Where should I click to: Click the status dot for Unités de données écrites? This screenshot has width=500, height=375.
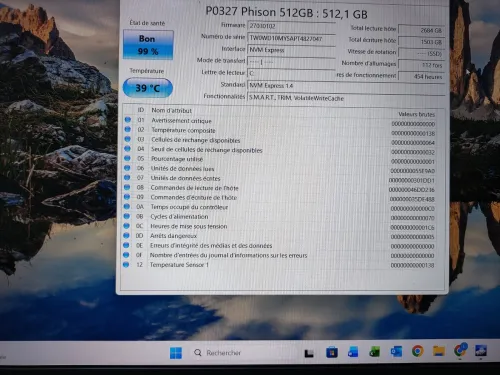(127, 177)
